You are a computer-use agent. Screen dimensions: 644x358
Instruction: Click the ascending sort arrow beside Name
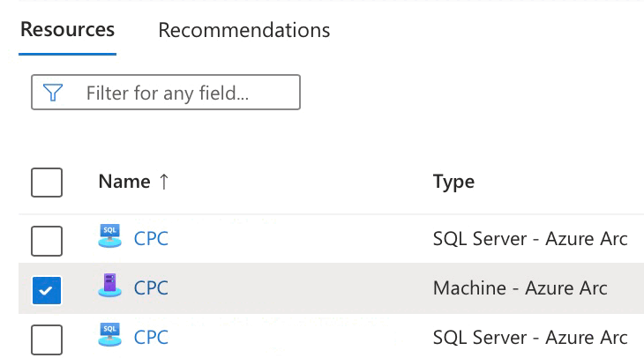click(164, 182)
